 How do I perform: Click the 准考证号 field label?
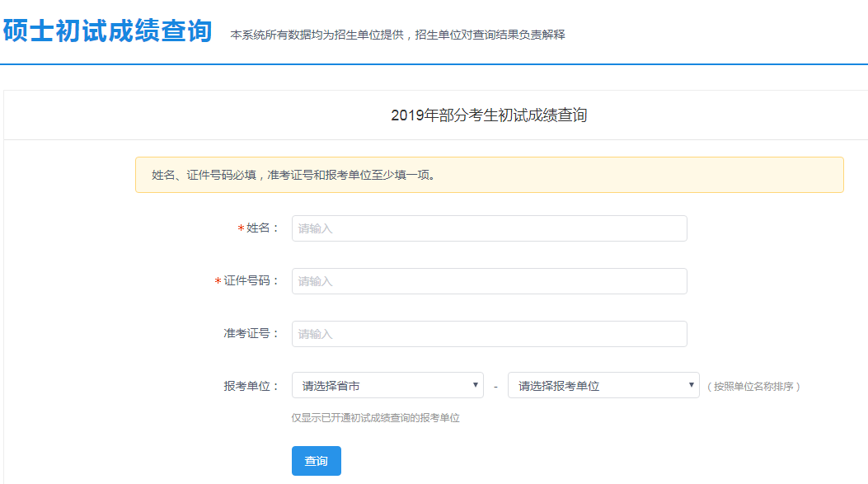tap(251, 334)
